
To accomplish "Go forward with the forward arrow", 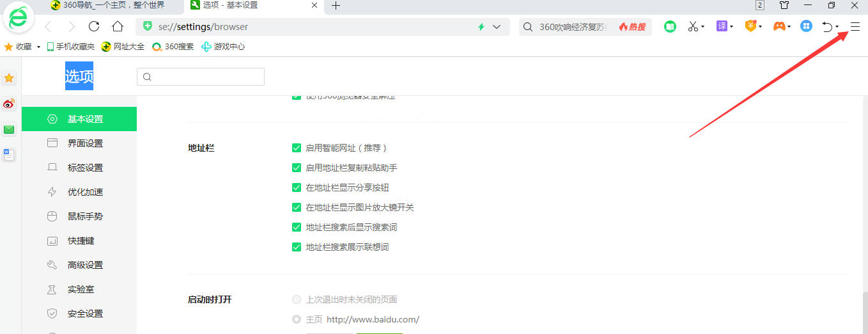I will pos(71,27).
